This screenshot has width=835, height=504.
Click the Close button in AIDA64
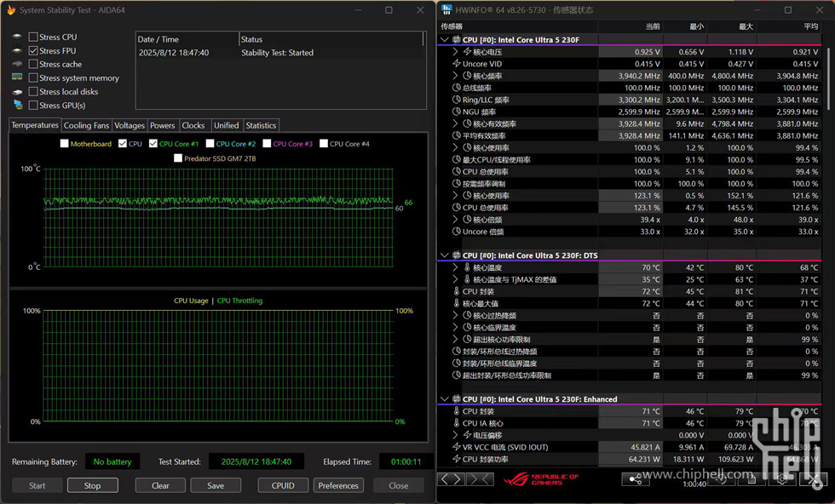tap(399, 485)
